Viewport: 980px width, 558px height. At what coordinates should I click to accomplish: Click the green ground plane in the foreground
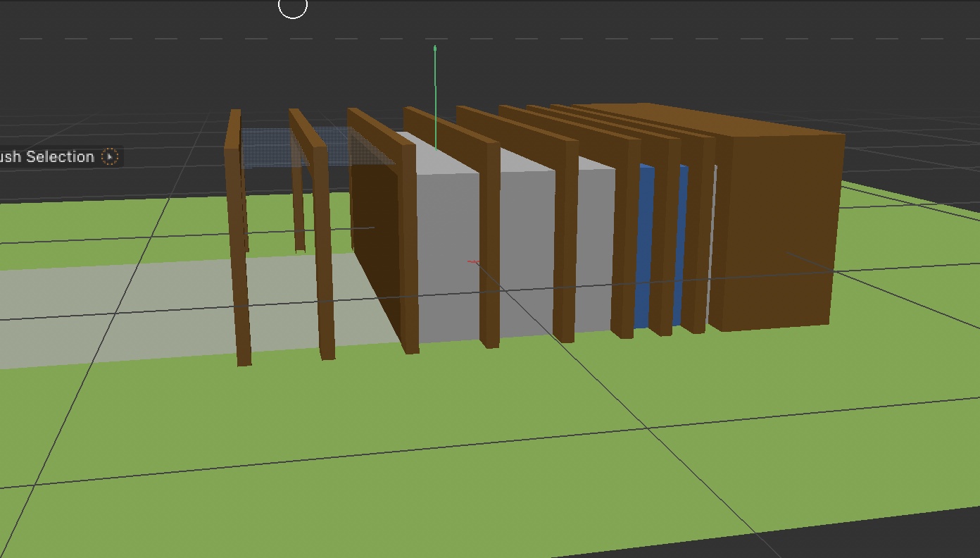pyautogui.click(x=422, y=458)
